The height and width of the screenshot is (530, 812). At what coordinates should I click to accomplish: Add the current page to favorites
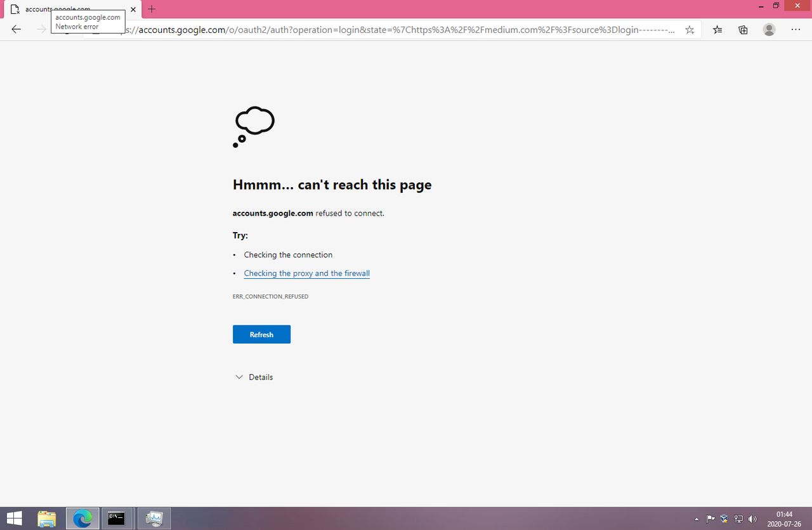[689, 29]
